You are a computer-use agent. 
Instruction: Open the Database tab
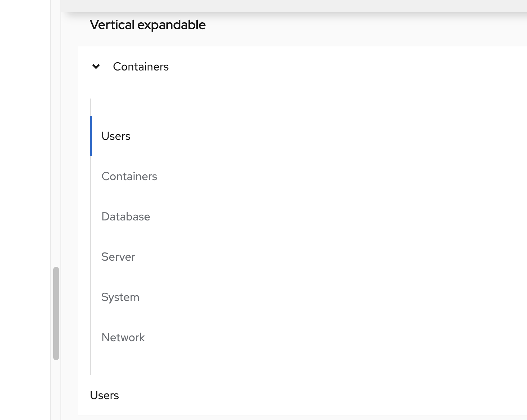tap(125, 216)
